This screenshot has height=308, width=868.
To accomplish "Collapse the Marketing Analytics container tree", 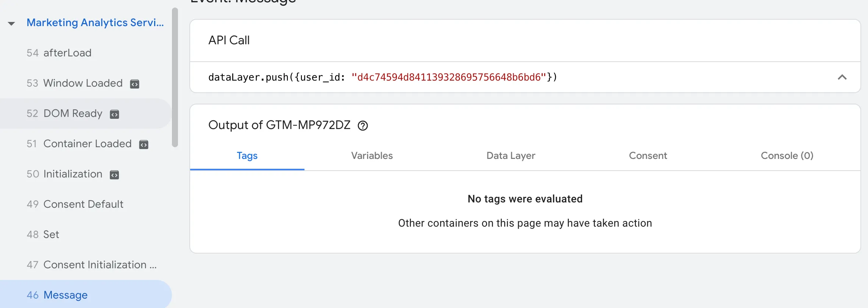I will pos(11,23).
